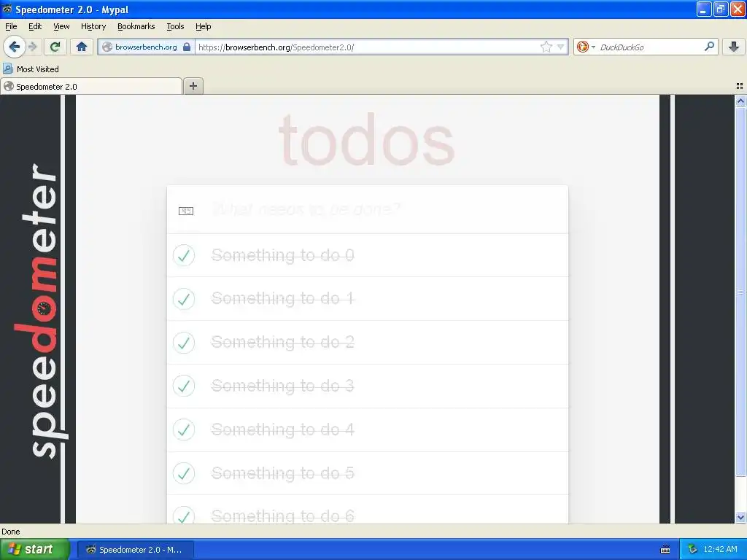Screen dimensions: 747x560
Task: Click the list all tabs icon
Action: pyautogui.click(x=740, y=86)
